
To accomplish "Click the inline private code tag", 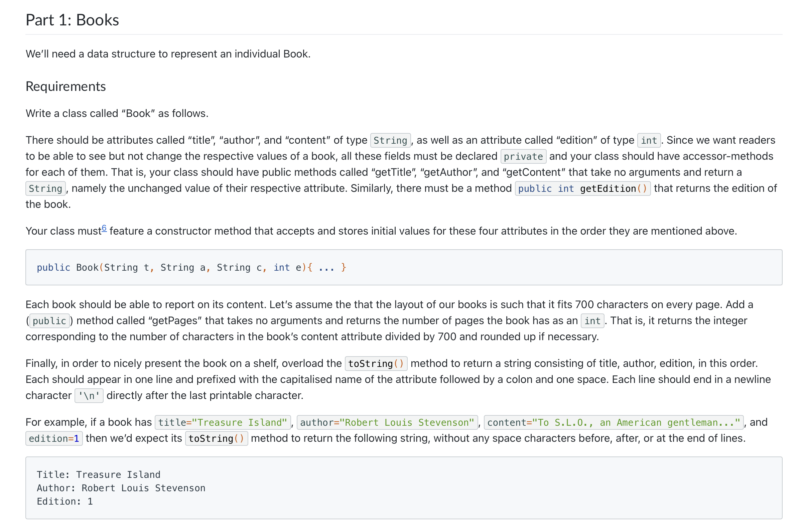I will [x=523, y=156].
